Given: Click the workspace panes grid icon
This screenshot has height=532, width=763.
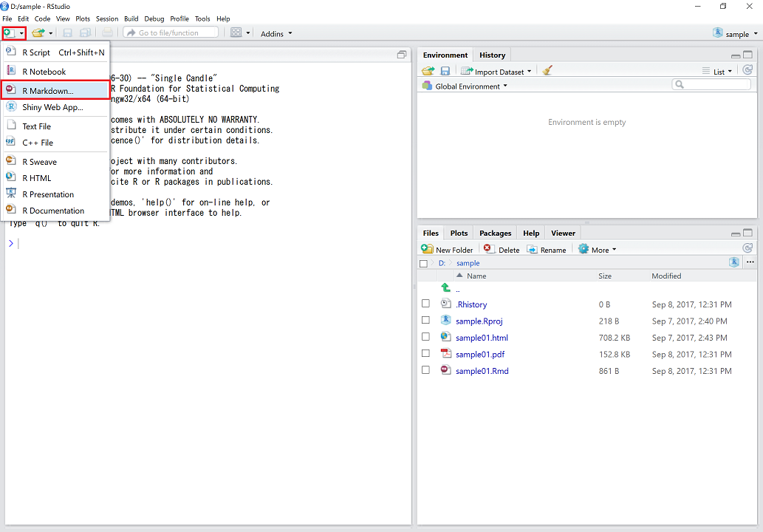Looking at the screenshot, I should pos(236,33).
